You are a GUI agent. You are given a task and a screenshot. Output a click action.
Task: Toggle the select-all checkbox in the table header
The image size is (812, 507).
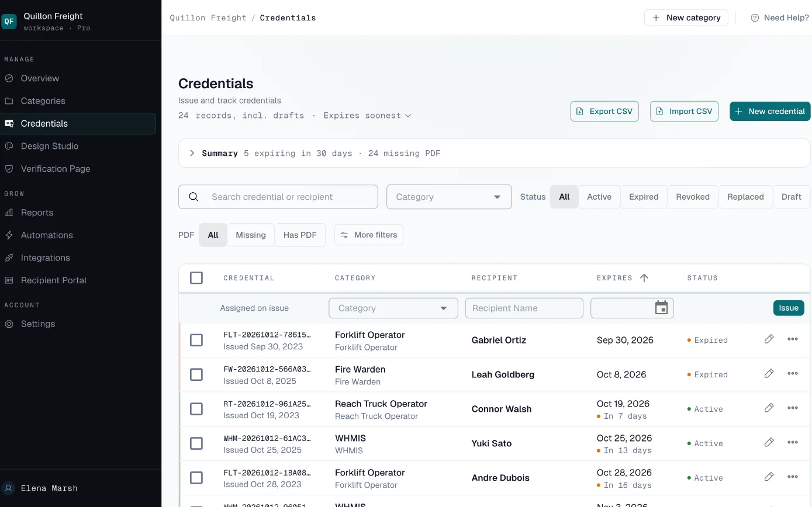click(x=196, y=278)
